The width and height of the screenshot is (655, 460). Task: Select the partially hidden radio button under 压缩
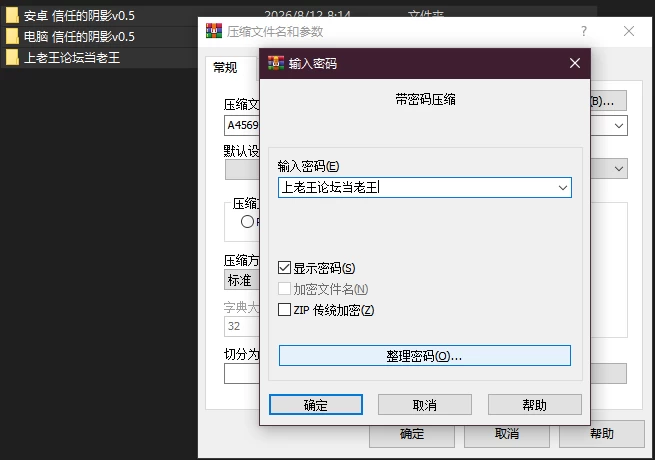247,221
